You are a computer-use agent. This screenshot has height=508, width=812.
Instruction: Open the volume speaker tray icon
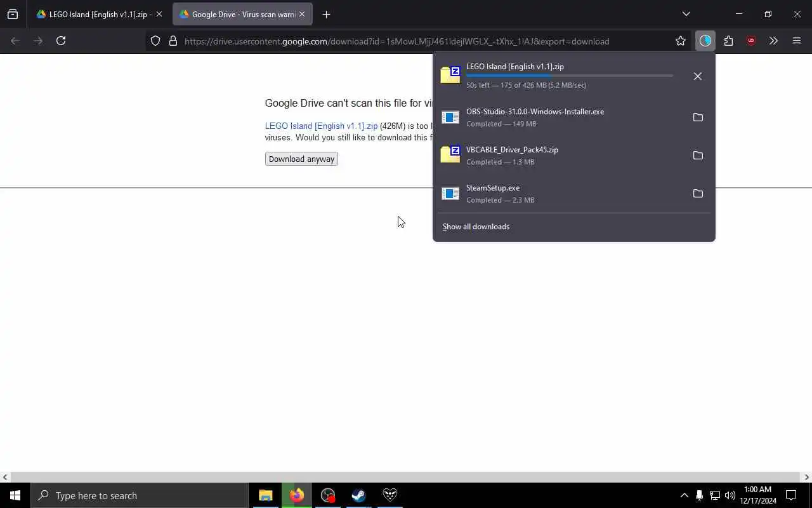pyautogui.click(x=730, y=495)
